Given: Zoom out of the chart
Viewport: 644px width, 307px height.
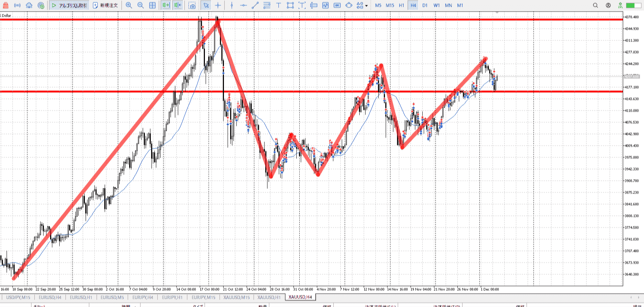Looking at the screenshot, I should pyautogui.click(x=141, y=5).
